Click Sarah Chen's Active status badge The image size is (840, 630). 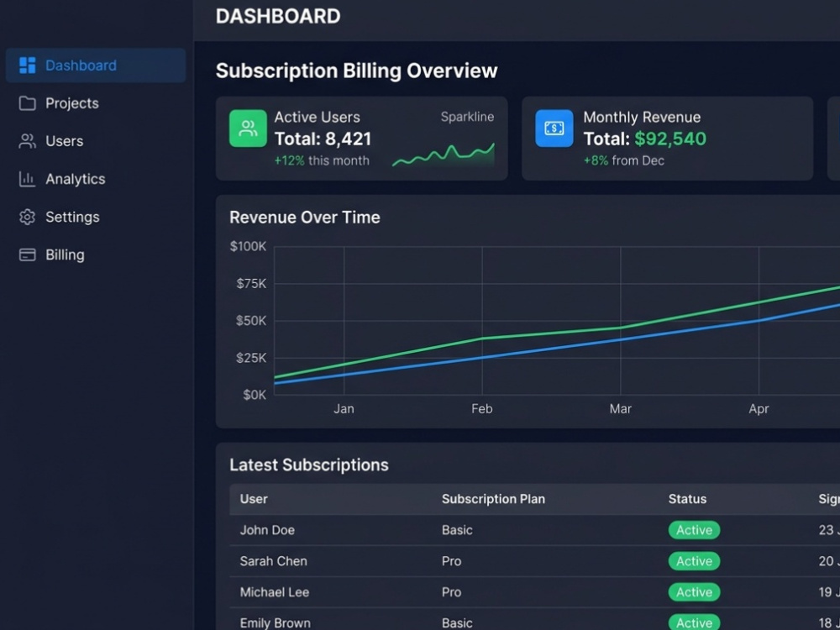(x=695, y=561)
